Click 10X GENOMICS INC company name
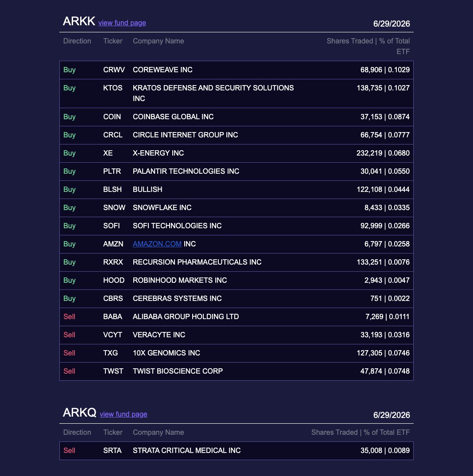 (x=167, y=353)
